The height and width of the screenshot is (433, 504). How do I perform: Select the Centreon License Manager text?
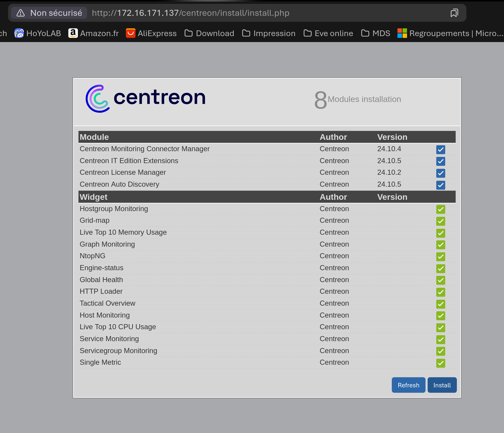click(123, 172)
